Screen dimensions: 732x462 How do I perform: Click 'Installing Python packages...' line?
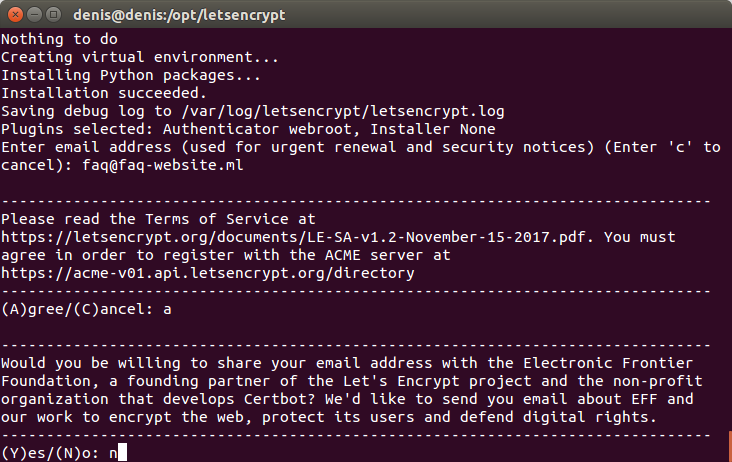tap(131, 76)
